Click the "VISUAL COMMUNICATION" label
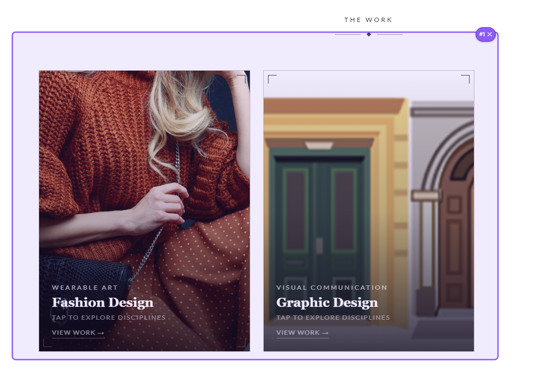Image resolution: width=550 pixels, height=392 pixels. [x=331, y=288]
